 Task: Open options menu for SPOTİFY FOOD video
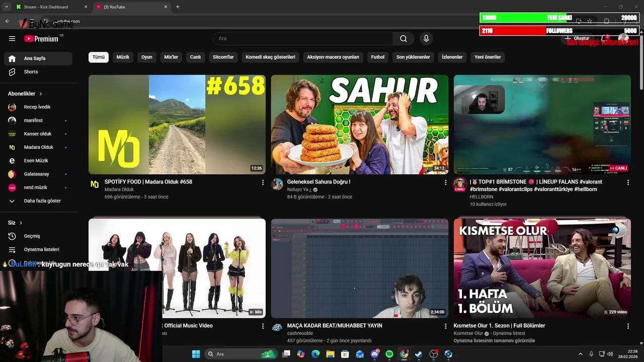click(263, 183)
